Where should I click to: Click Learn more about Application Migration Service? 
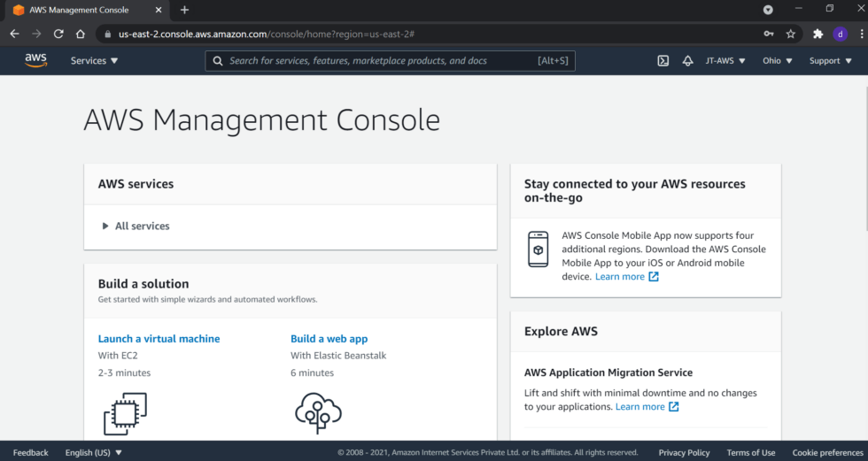[x=639, y=406]
